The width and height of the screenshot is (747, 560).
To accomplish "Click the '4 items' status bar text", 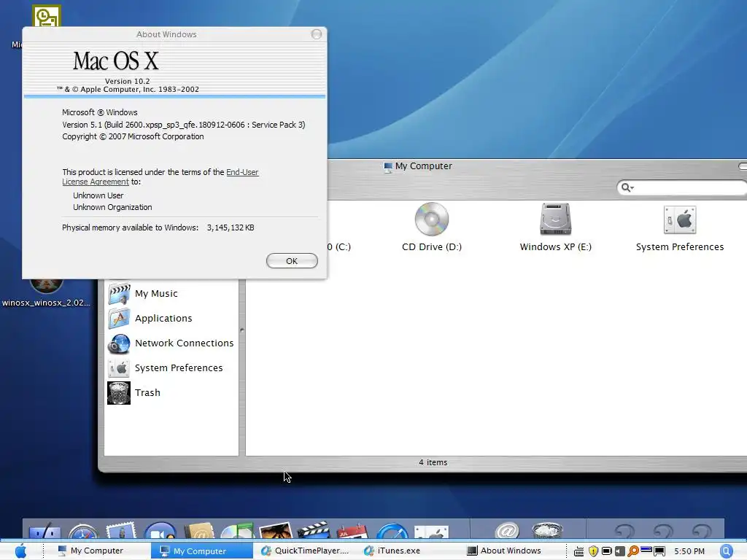I will point(433,462).
